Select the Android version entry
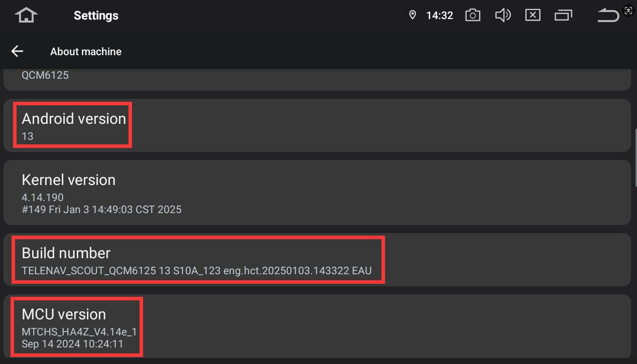Viewport: 637px width, 364px height. 317,125
